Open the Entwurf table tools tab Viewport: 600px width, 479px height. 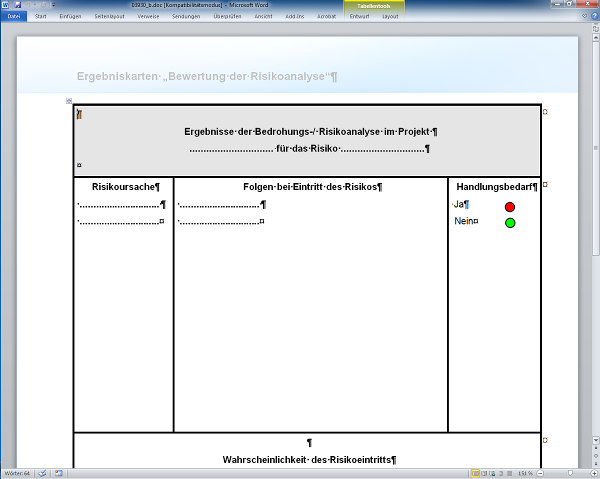[x=359, y=16]
